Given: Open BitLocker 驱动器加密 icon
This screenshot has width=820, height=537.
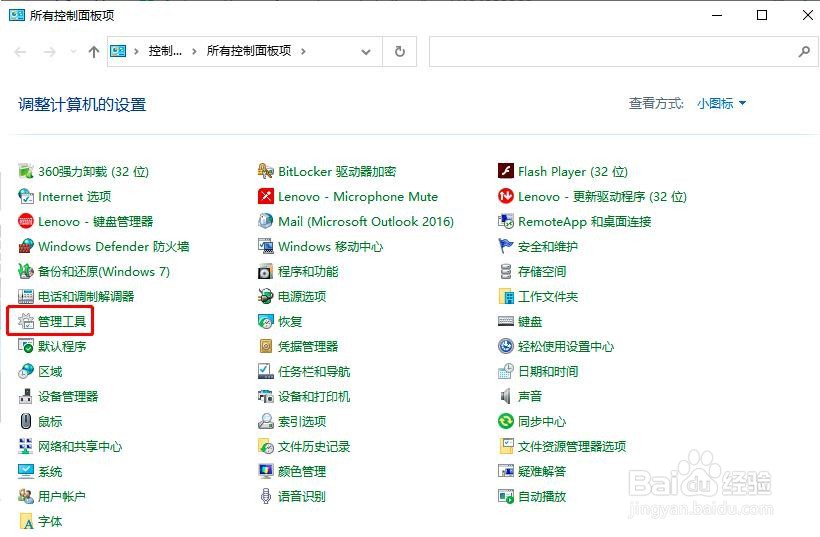Looking at the screenshot, I should click(266, 171).
